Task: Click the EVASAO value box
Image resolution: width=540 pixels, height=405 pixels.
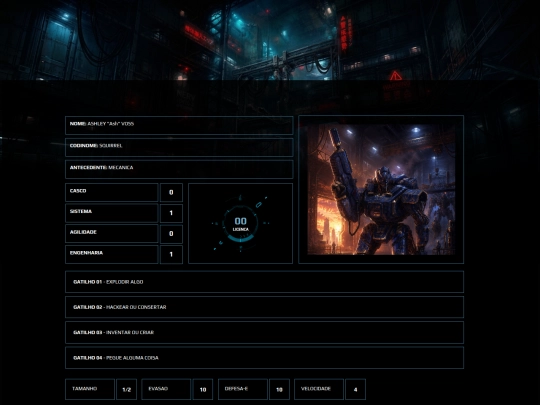Action: pyautogui.click(x=203, y=389)
